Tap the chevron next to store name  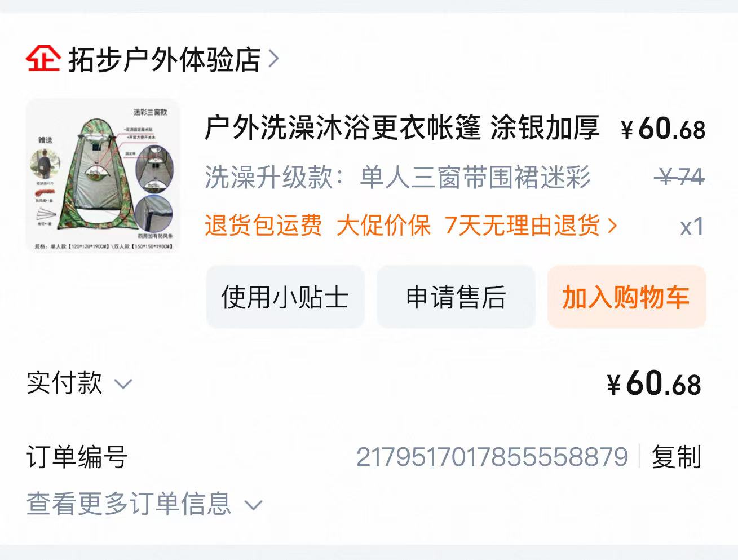coord(273,59)
